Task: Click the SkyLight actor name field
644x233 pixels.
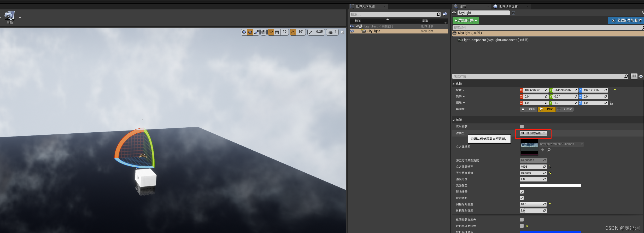Action: (x=483, y=13)
